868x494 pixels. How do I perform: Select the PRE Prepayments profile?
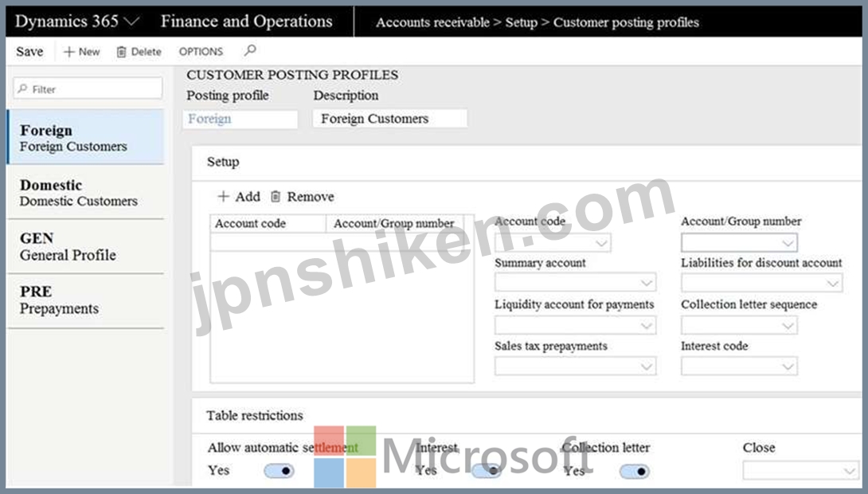click(x=86, y=300)
